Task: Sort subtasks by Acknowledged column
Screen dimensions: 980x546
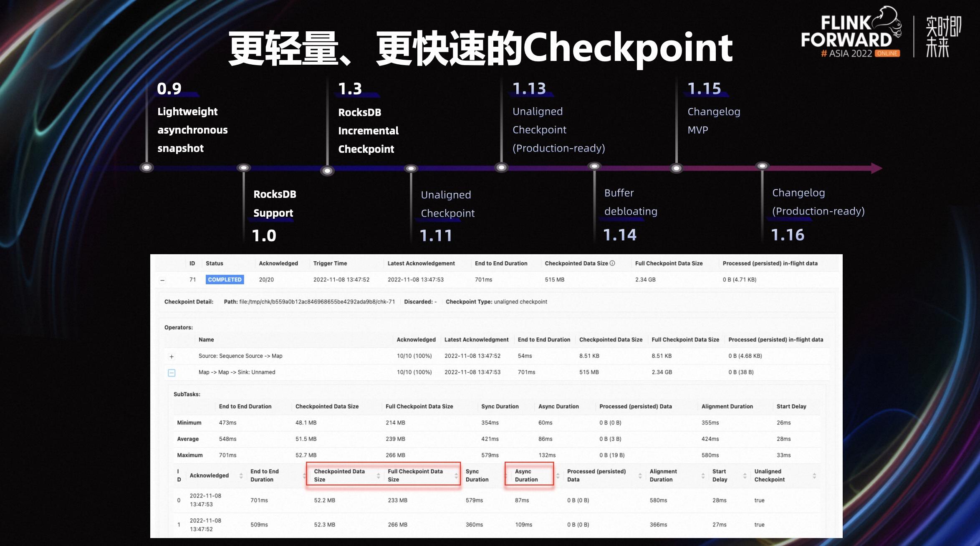Action: [x=241, y=476]
